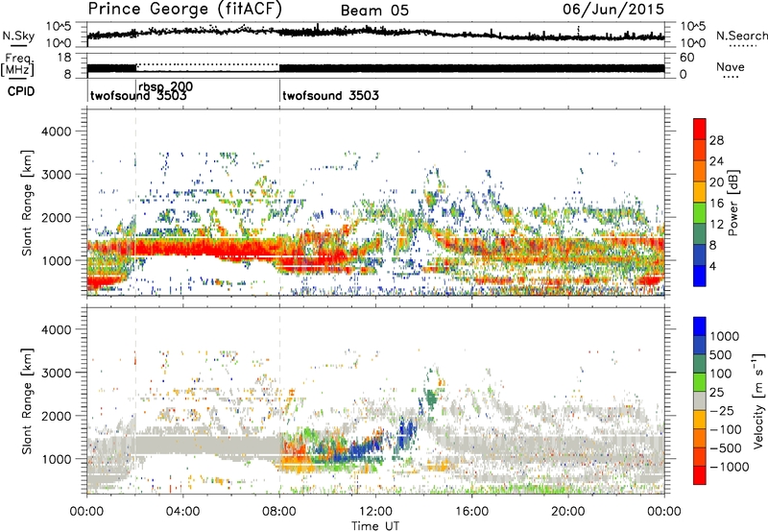Viewport: 768px width, 532px height.
Task: Select the bottom bright blue segment of power color bar
Action: pyautogui.click(x=700, y=276)
